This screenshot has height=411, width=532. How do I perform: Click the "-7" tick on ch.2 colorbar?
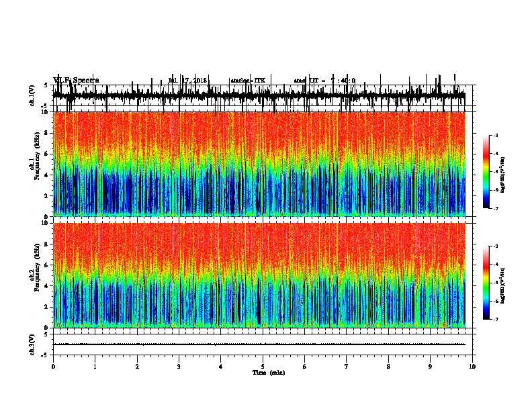pos(495,319)
